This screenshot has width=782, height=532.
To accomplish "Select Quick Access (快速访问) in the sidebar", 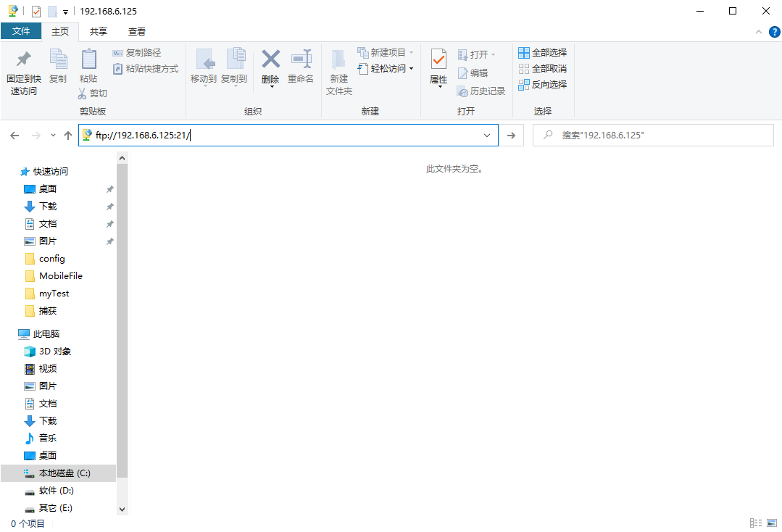I will click(44, 172).
